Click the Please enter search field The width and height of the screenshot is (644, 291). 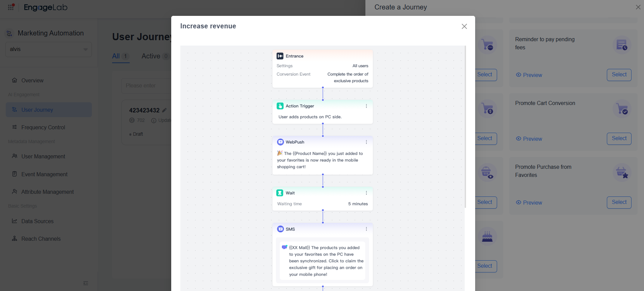pos(146,86)
